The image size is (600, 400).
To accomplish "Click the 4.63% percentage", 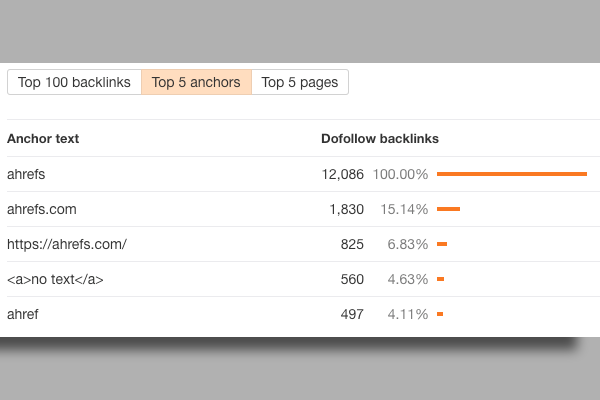I will [x=408, y=279].
